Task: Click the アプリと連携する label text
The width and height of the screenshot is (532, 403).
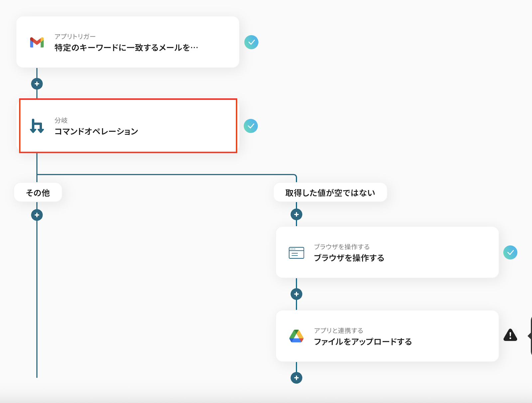Action: point(338,331)
